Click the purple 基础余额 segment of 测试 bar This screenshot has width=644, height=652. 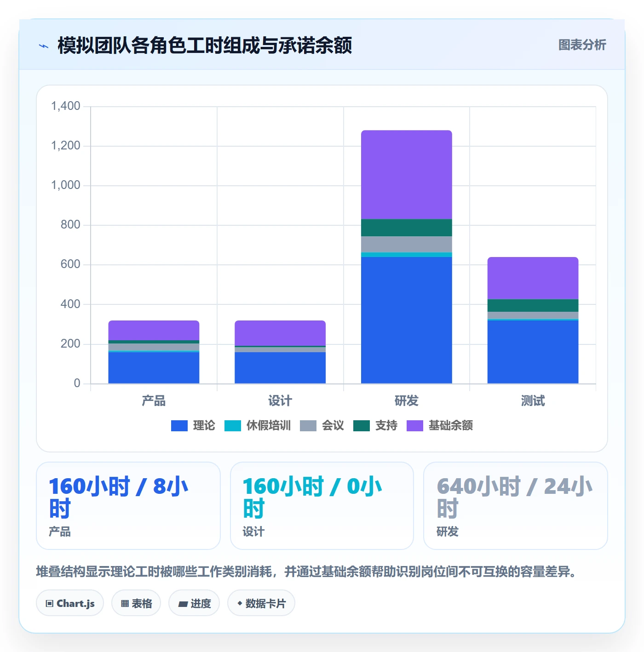point(533,278)
